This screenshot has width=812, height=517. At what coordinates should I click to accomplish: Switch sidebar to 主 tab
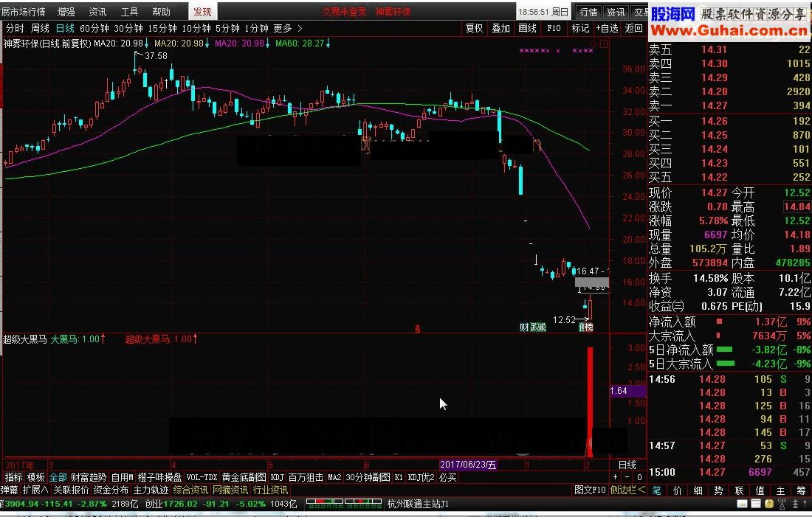click(x=781, y=490)
